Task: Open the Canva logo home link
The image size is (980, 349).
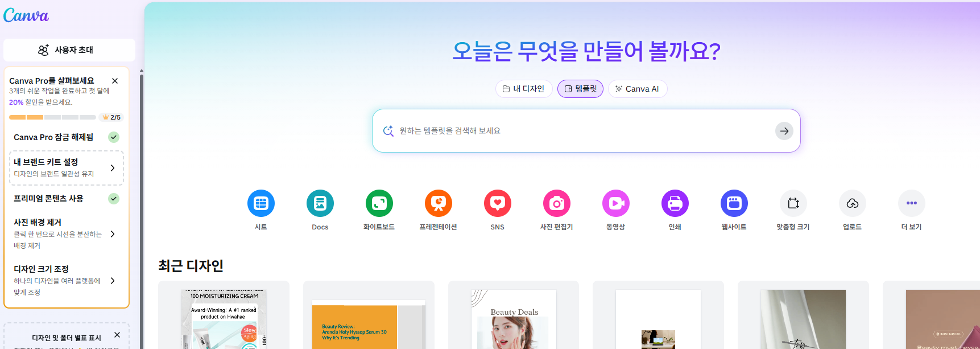Action: (x=26, y=15)
